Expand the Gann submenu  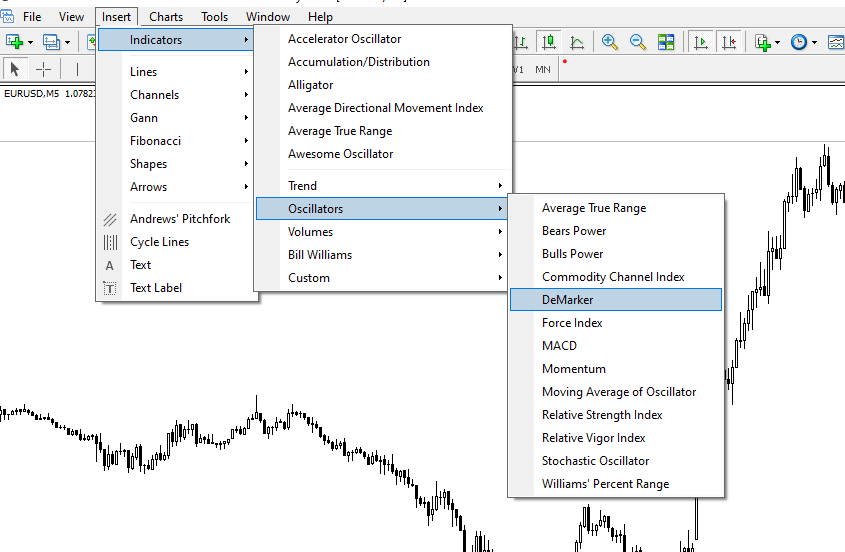(176, 118)
